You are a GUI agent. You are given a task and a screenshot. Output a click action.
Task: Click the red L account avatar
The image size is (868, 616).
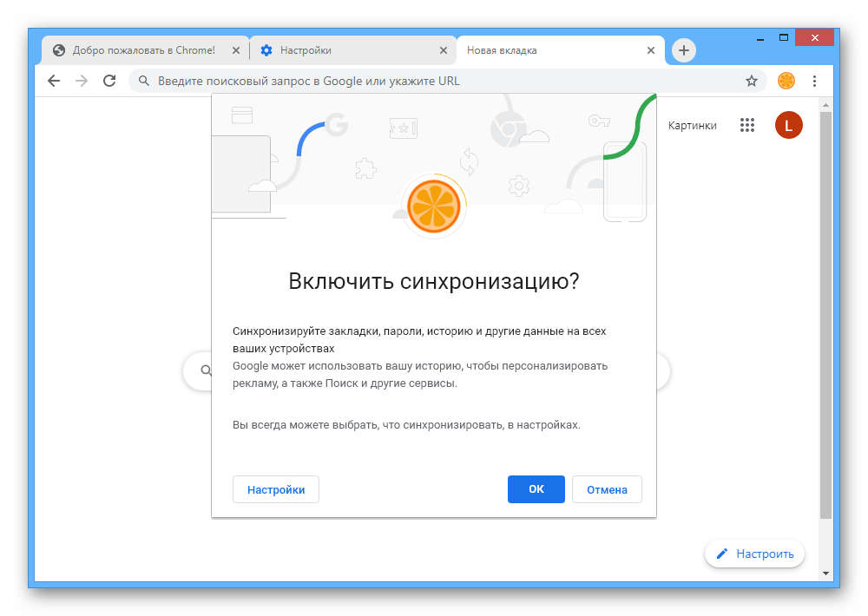point(788,125)
